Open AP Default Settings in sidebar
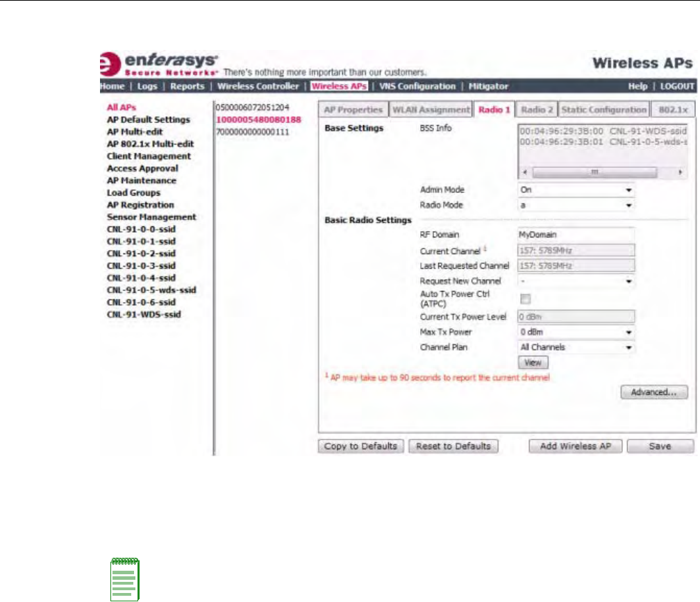The image size is (700, 602). (148, 119)
